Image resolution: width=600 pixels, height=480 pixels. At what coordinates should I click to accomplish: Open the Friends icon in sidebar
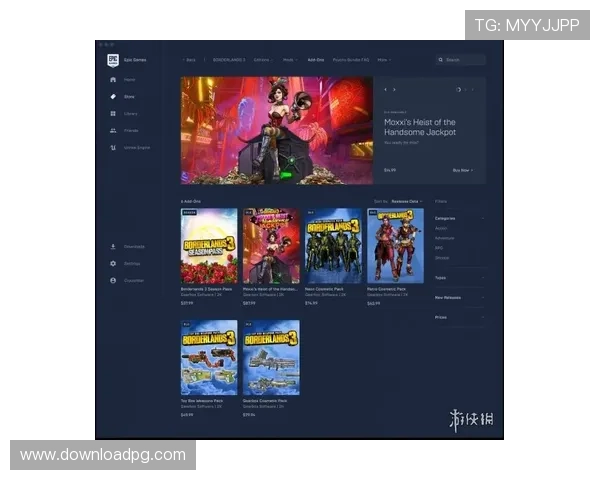tap(113, 131)
